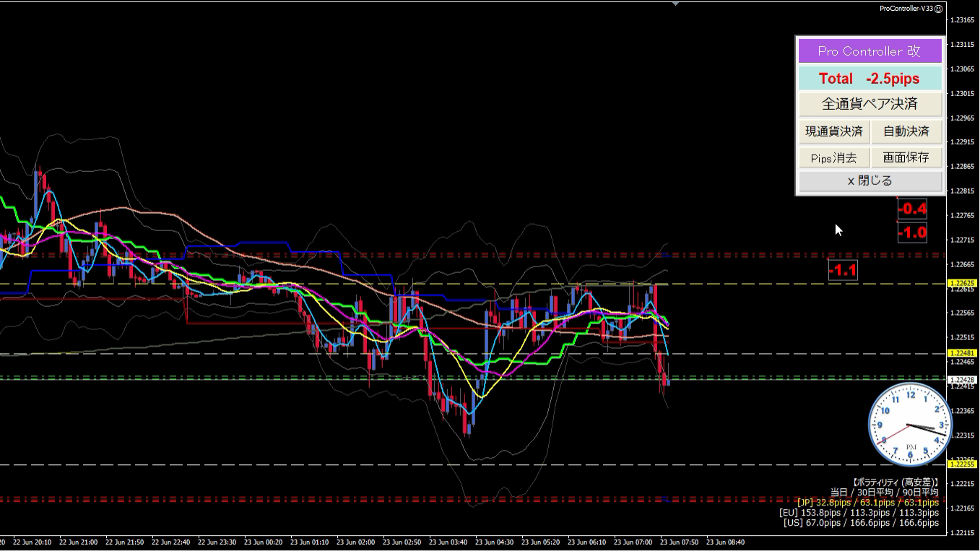Click the chart shift triangle marker at the top

[675, 4]
